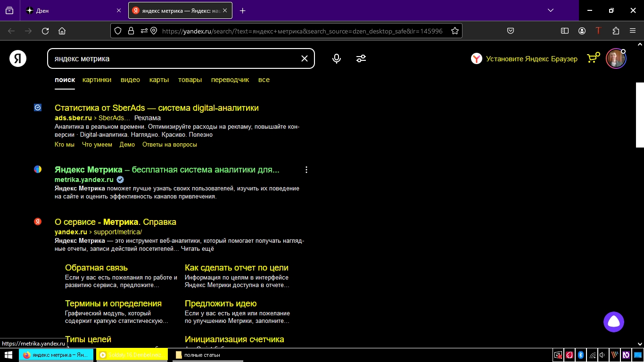Open the все services menu
The image size is (644, 362).
tap(264, 80)
